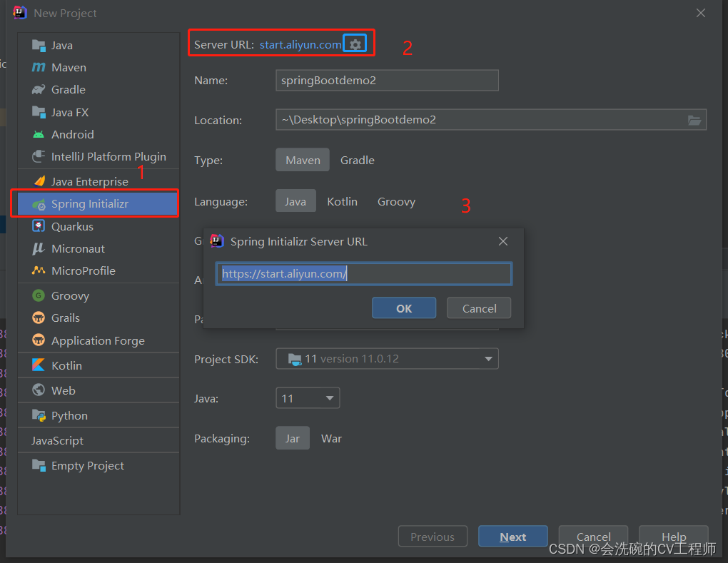
Task: Click the Previous button
Action: click(433, 537)
